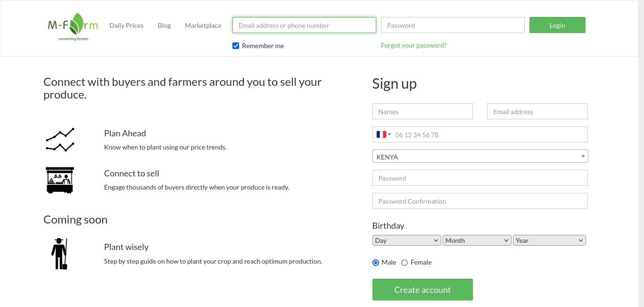Select the Female radio button
This screenshot has width=644, height=307.
405,263
